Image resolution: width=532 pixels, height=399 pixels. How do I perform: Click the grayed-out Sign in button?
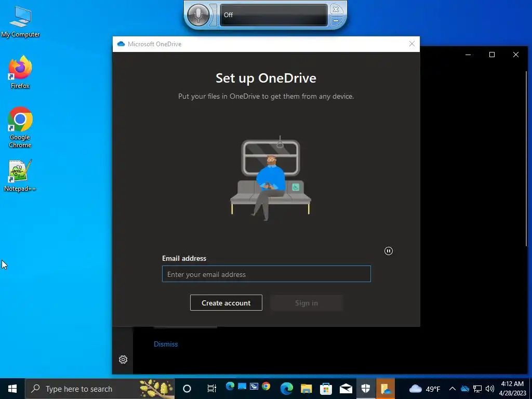tap(307, 303)
